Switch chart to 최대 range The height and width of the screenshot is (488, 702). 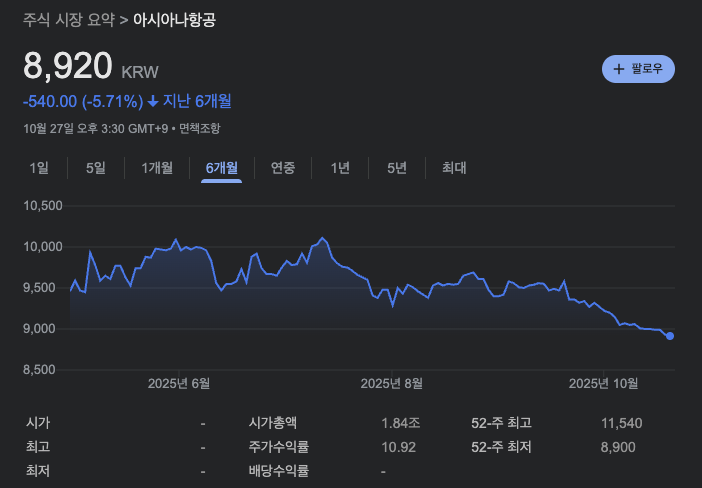454,168
